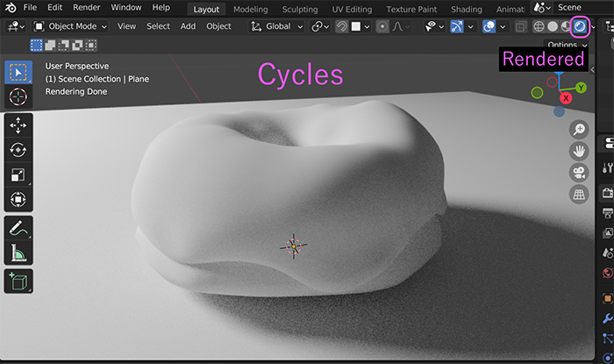The width and height of the screenshot is (614, 364).
Task: Switch viewport shading to Rendered
Action: 580,26
